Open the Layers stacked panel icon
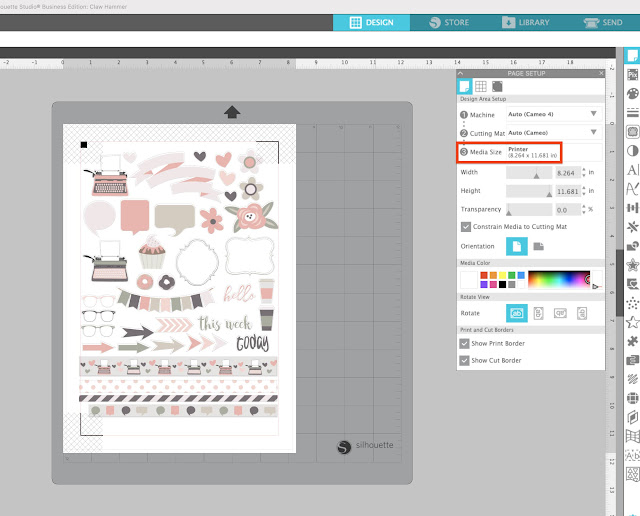 (632, 360)
